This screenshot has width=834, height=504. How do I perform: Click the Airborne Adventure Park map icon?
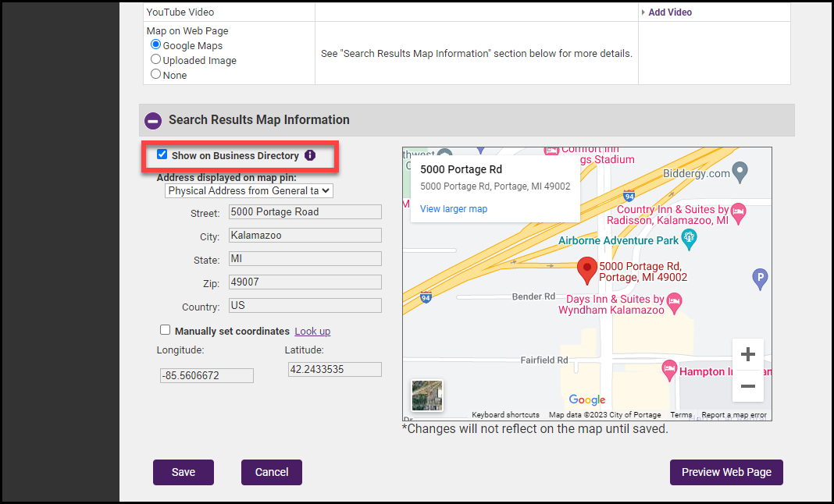point(688,236)
